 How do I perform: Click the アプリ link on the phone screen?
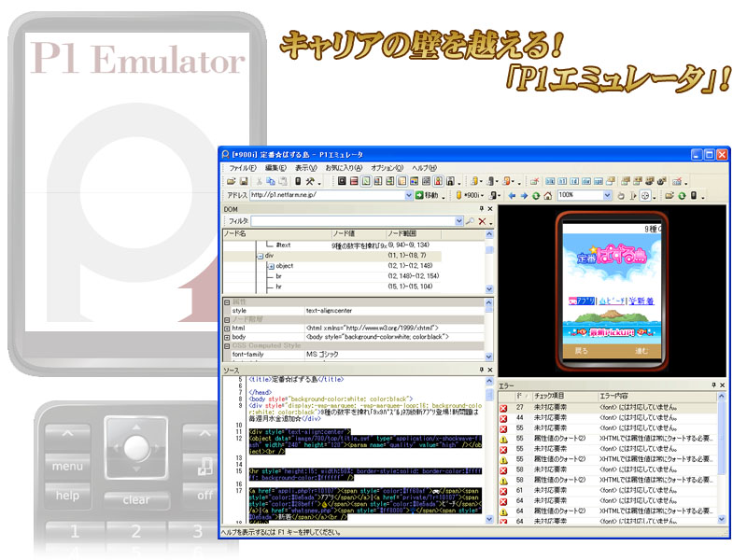(582, 301)
